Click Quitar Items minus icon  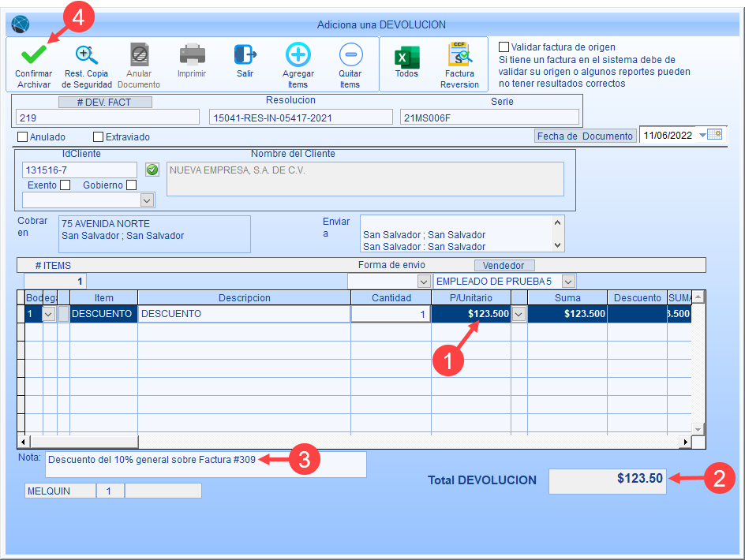pyautogui.click(x=350, y=54)
